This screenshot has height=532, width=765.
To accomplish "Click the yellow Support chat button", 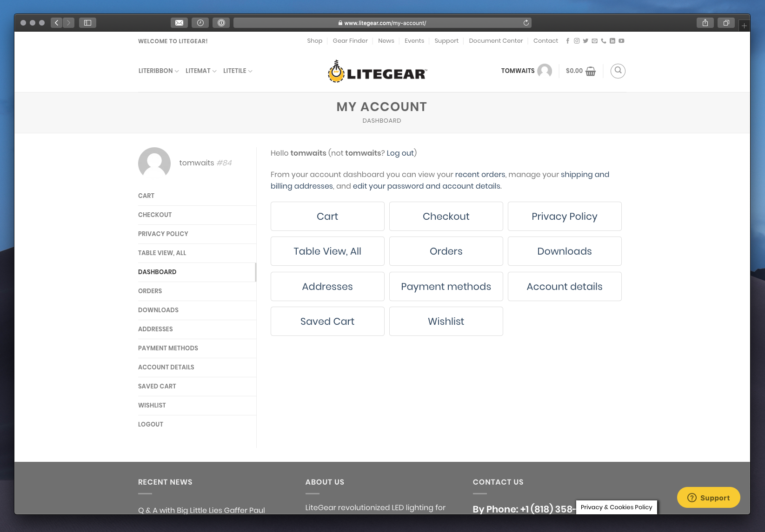I will [x=709, y=498].
